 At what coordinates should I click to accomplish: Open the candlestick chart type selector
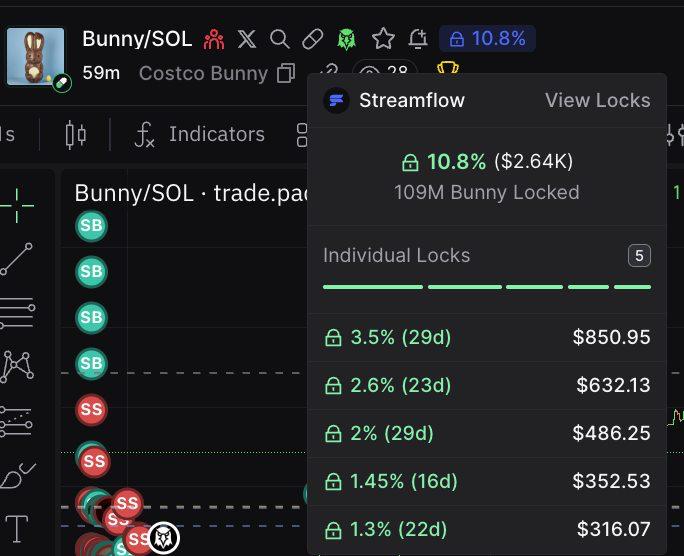point(75,135)
